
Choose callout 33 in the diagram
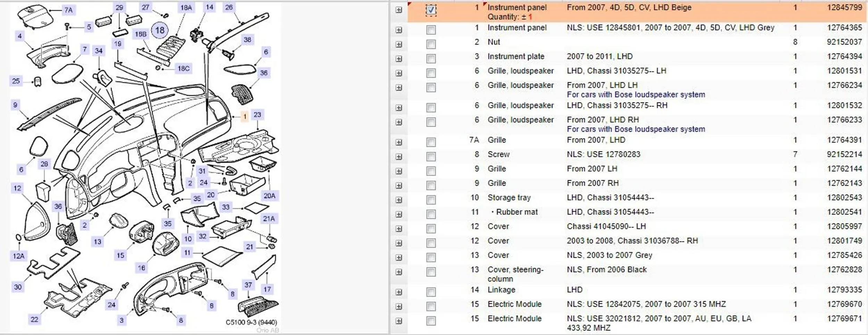pyautogui.click(x=226, y=207)
